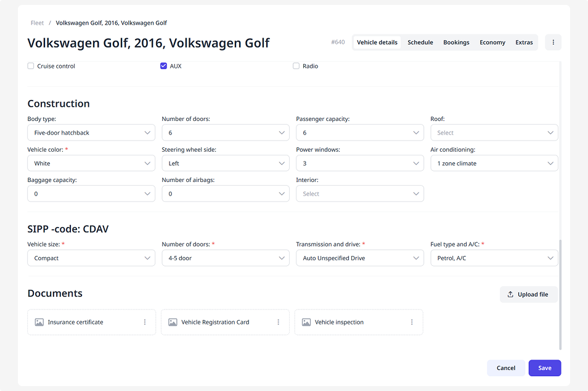588x391 pixels.
Task: Expand the Body type dropdown
Action: [91, 133]
